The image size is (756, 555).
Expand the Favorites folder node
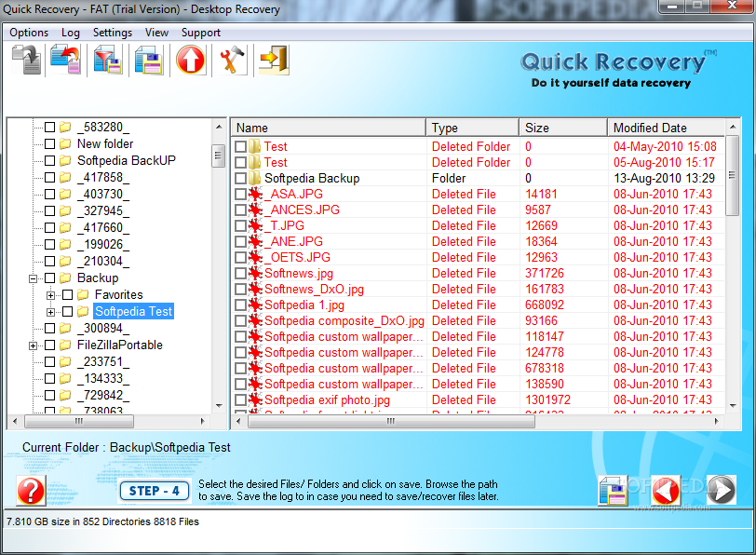(x=50, y=295)
